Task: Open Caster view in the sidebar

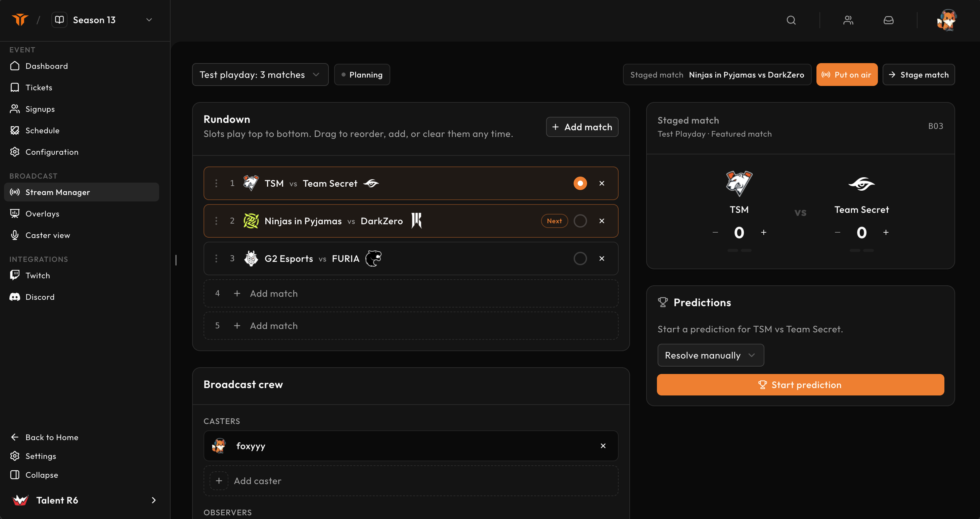Action: (81, 235)
